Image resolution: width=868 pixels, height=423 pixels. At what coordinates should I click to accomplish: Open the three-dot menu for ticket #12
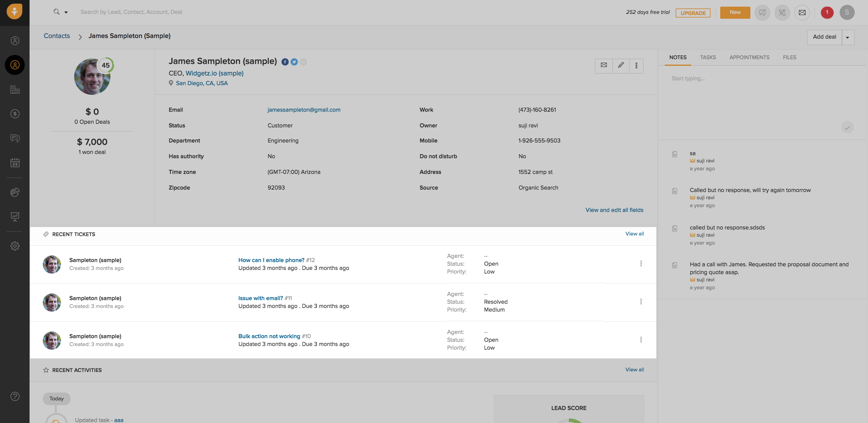[x=641, y=264]
